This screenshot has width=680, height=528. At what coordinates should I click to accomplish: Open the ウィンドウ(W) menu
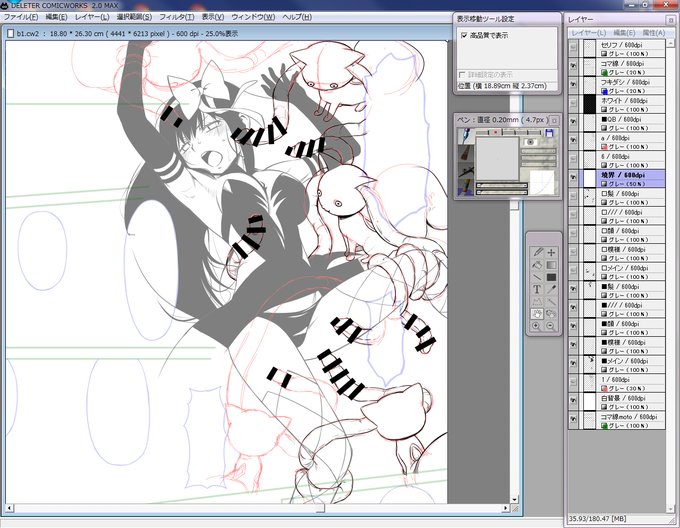(253, 17)
